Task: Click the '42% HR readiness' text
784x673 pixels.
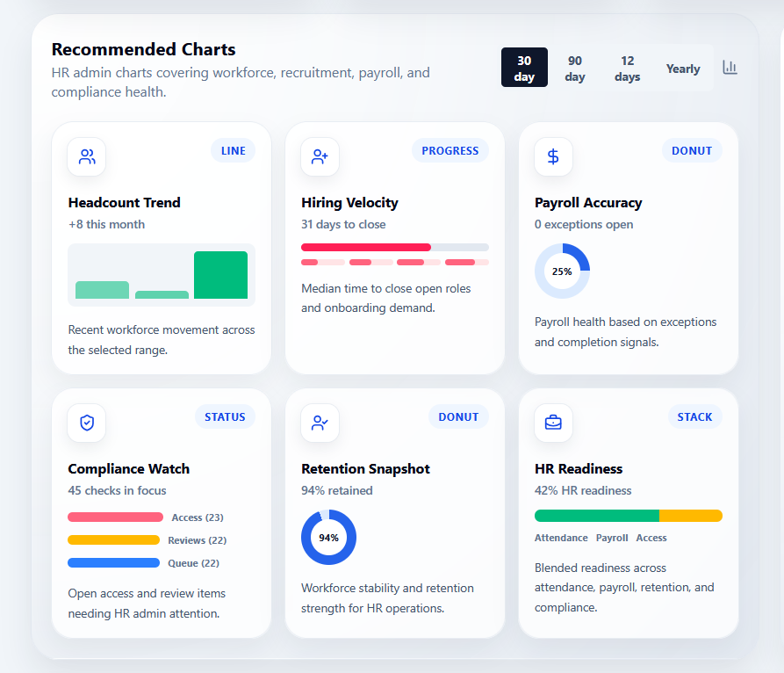Action: pyautogui.click(x=583, y=490)
